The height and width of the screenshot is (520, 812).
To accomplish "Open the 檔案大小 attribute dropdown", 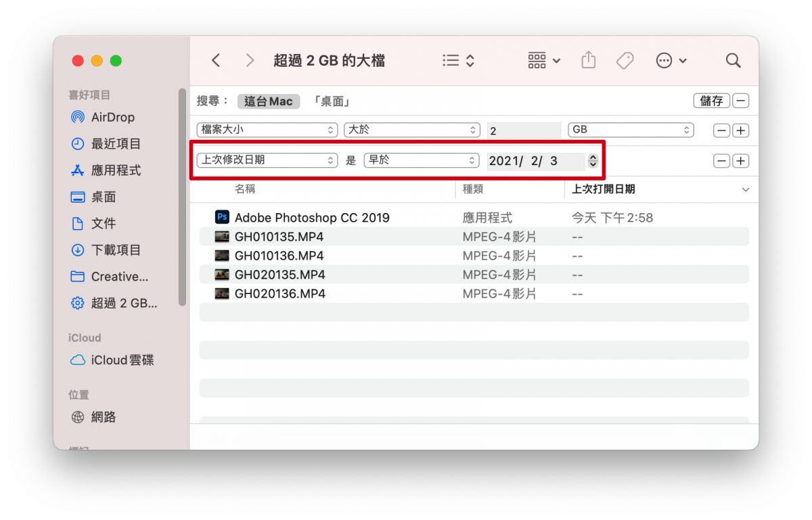I will tap(267, 129).
